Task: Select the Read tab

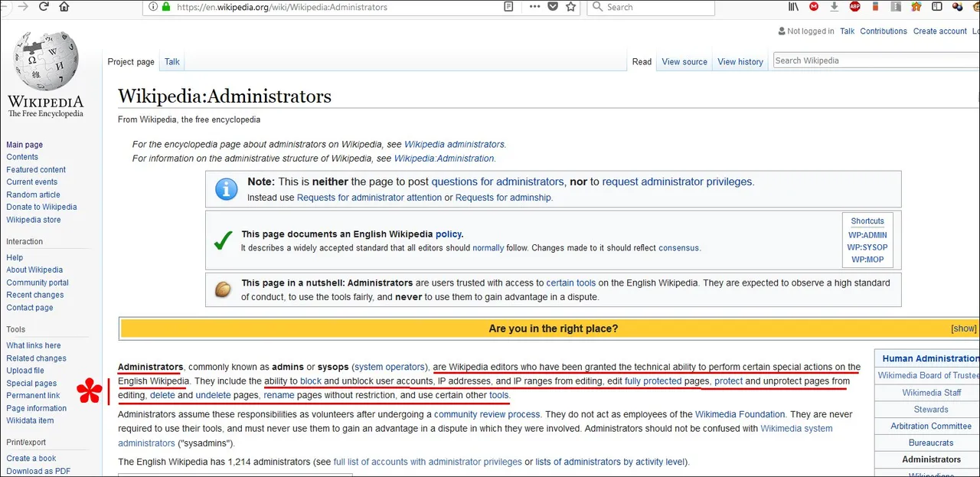Action: pyautogui.click(x=642, y=62)
